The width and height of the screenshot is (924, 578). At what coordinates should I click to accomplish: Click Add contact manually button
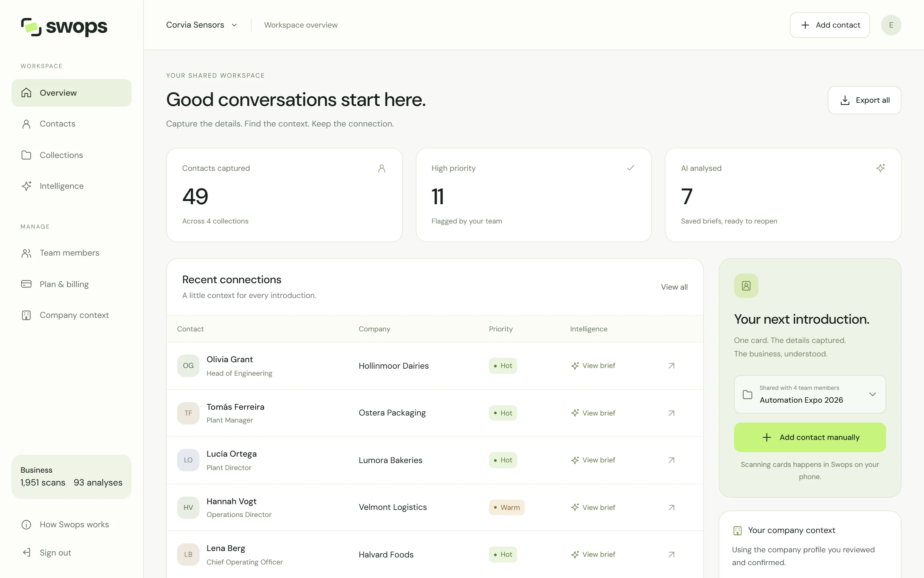tap(809, 438)
